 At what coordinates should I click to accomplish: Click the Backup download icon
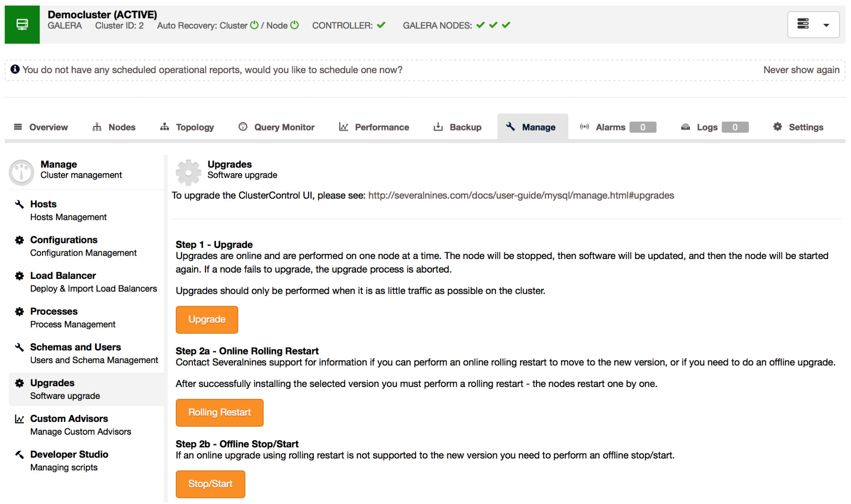(x=438, y=127)
